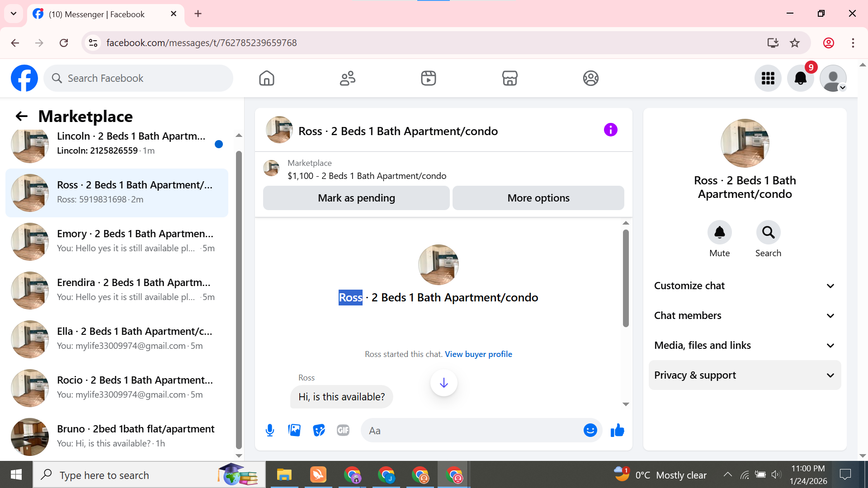Viewport: 868px width, 488px height.
Task: Open the emoji picker in message box
Action: tap(590, 430)
